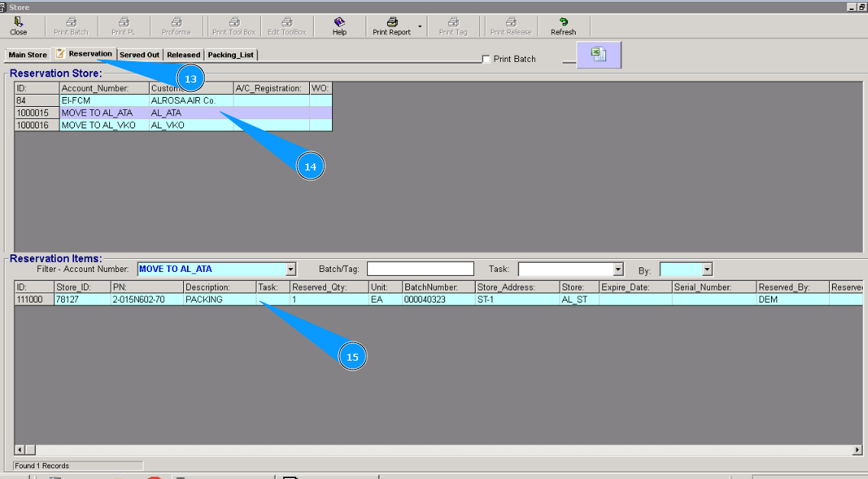Click the Store_ID 78127 cell
Image resolution: width=868 pixels, height=479 pixels.
(82, 299)
